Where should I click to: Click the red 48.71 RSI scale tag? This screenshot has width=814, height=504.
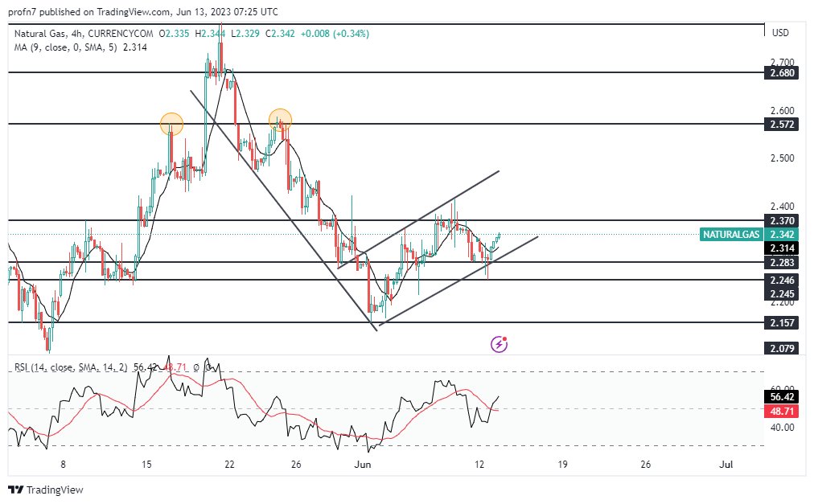pyautogui.click(x=781, y=412)
